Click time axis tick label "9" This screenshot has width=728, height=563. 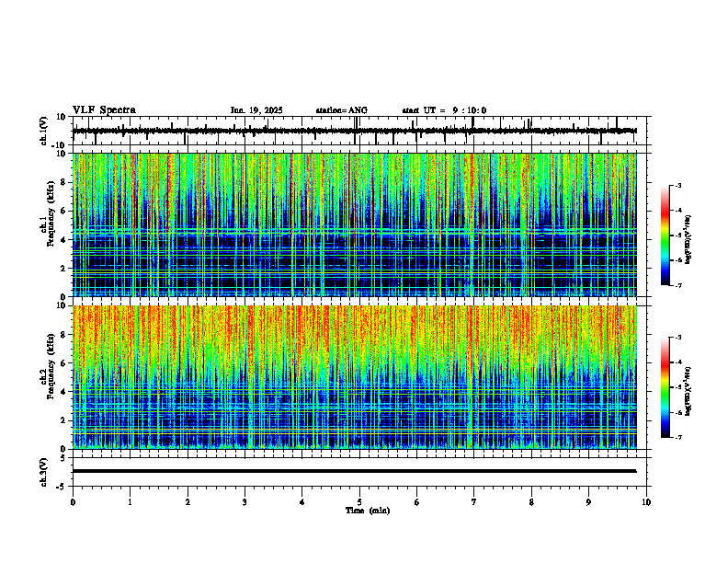pyautogui.click(x=588, y=502)
